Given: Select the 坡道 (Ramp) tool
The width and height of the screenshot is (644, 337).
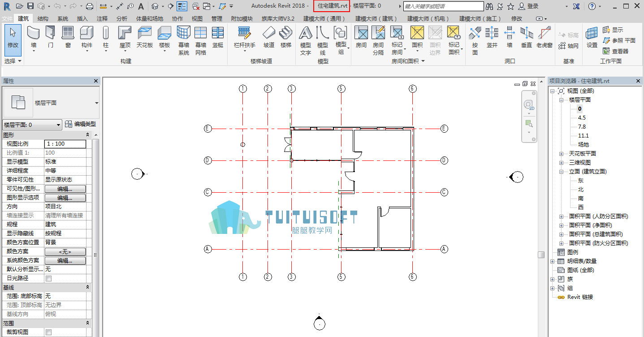Looking at the screenshot, I should (x=268, y=37).
